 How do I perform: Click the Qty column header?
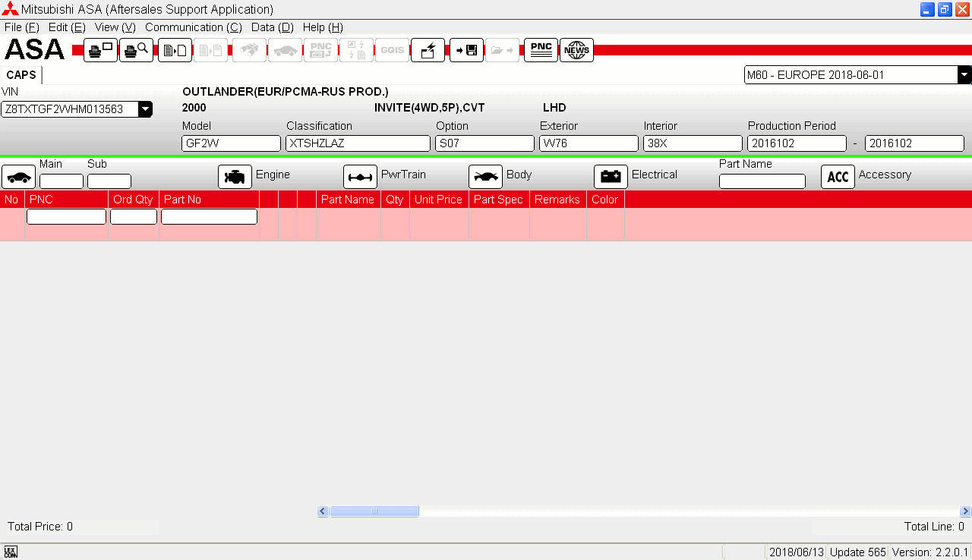(x=395, y=200)
